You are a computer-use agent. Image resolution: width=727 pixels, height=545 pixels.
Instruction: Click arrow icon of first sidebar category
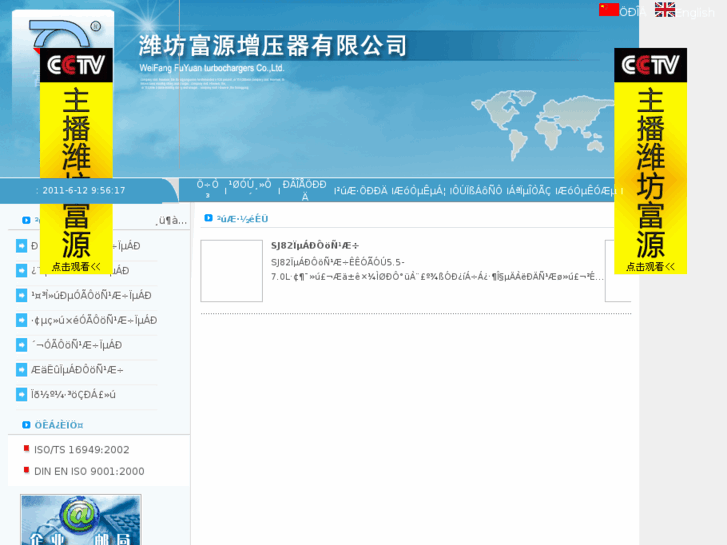coord(21,246)
